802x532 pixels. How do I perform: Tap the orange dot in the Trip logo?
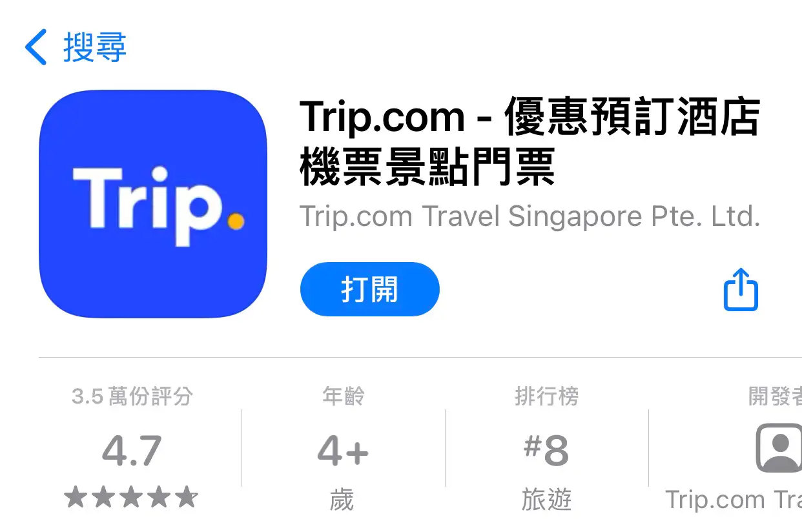(x=236, y=221)
